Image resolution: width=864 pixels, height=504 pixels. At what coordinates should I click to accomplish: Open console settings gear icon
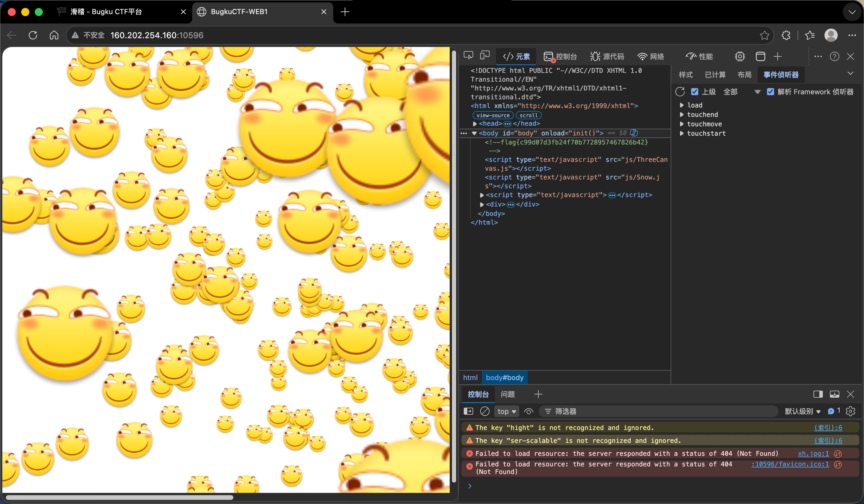[x=850, y=411]
